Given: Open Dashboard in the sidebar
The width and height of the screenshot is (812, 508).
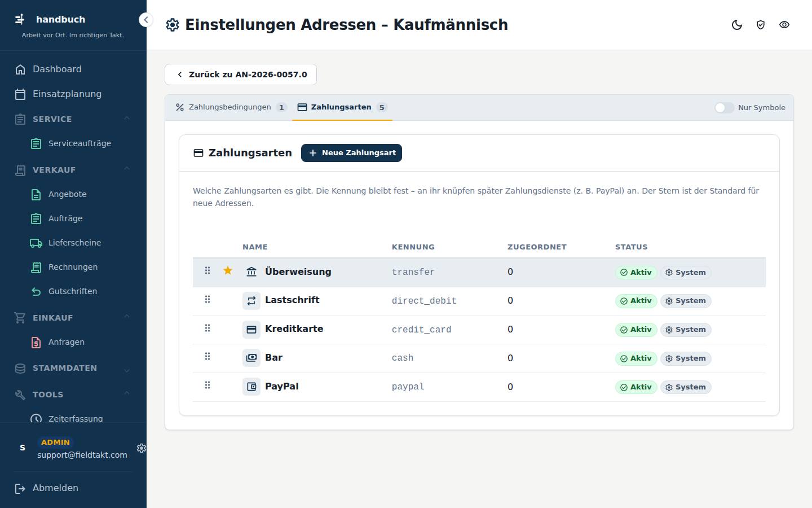Looking at the screenshot, I should pyautogui.click(x=73, y=69).
